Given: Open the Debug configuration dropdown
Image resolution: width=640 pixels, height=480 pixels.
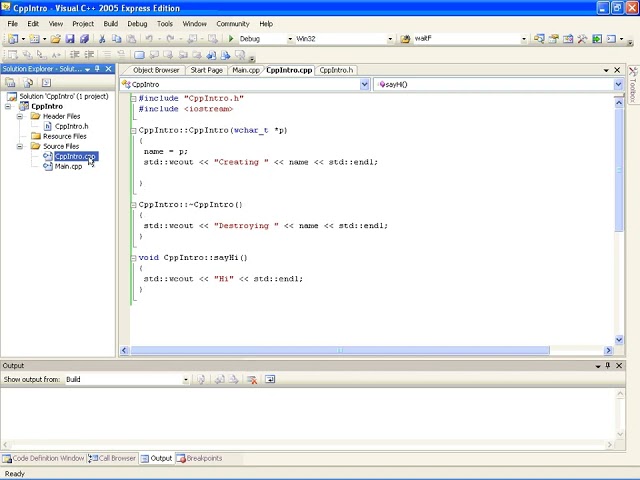Looking at the screenshot, I should (x=290, y=39).
